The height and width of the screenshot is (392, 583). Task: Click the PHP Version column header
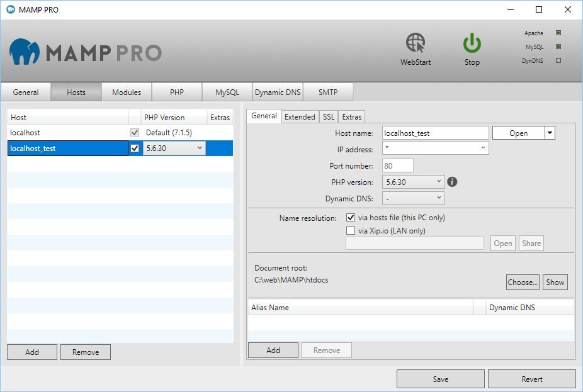(174, 118)
